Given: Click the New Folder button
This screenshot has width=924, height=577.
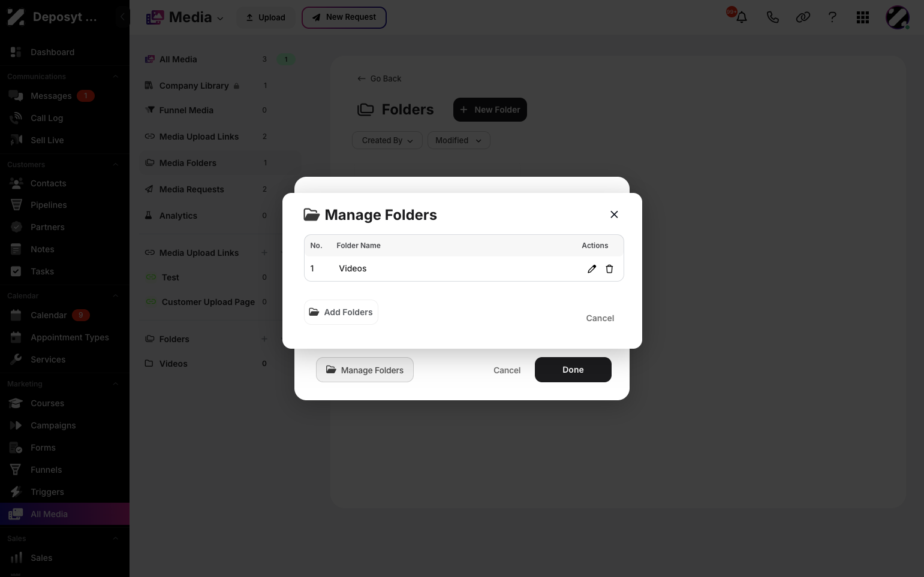Looking at the screenshot, I should pyautogui.click(x=490, y=110).
